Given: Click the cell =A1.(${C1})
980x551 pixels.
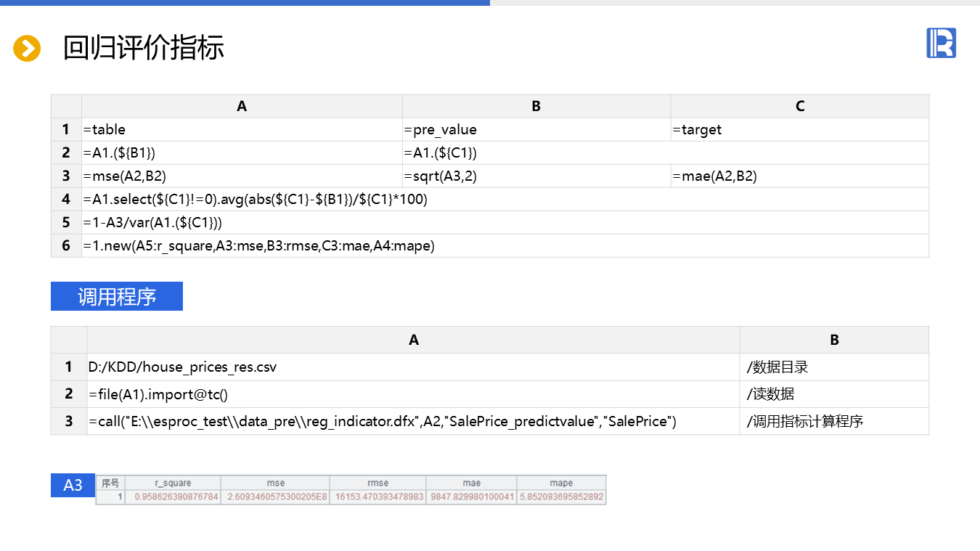Looking at the screenshot, I should point(666,153).
